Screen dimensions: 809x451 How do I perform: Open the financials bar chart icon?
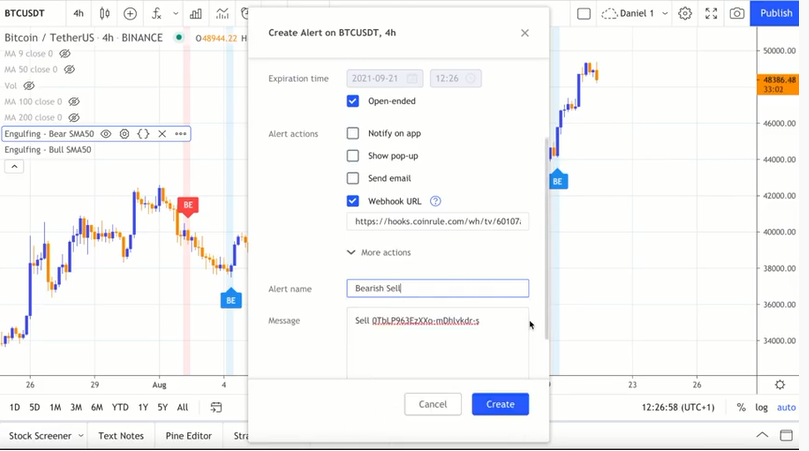196,13
